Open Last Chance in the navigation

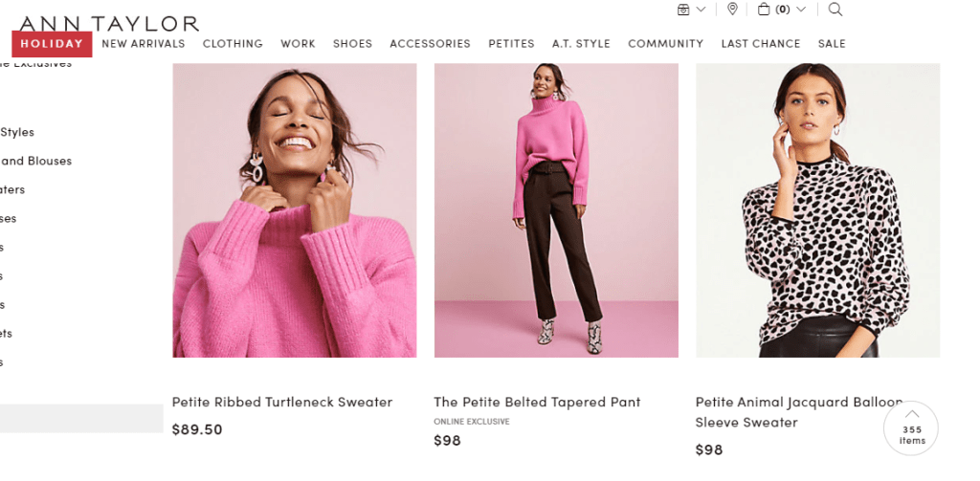pyautogui.click(x=761, y=44)
